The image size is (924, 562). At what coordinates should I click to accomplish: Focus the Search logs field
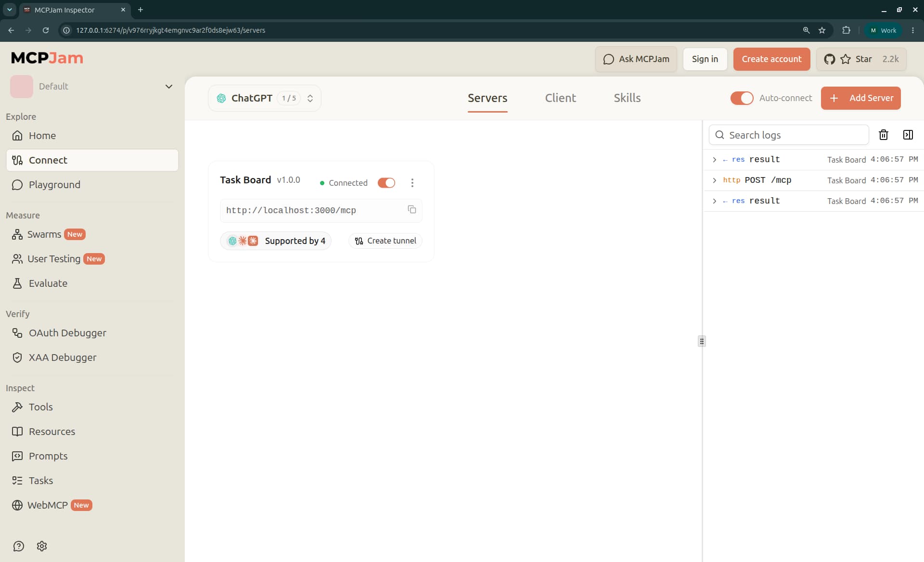click(x=789, y=135)
